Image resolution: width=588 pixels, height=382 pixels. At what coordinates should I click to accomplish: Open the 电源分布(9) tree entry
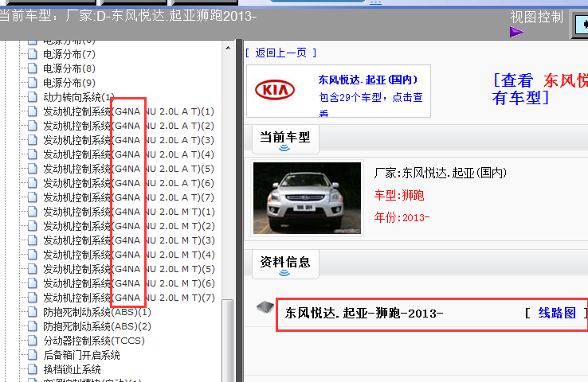click(69, 83)
